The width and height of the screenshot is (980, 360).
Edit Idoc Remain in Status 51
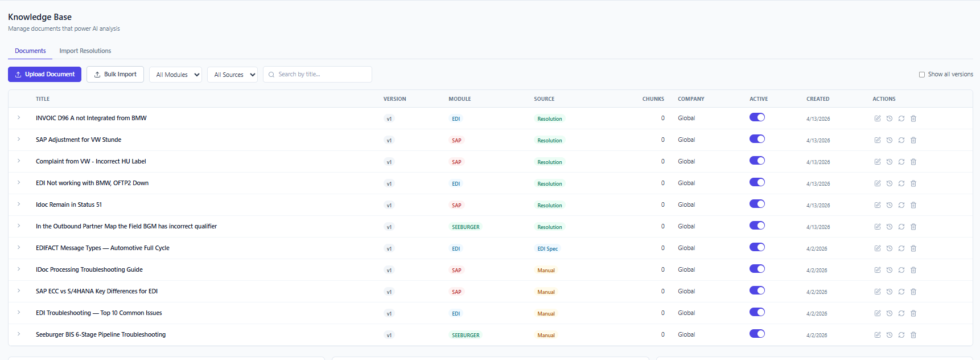click(878, 205)
